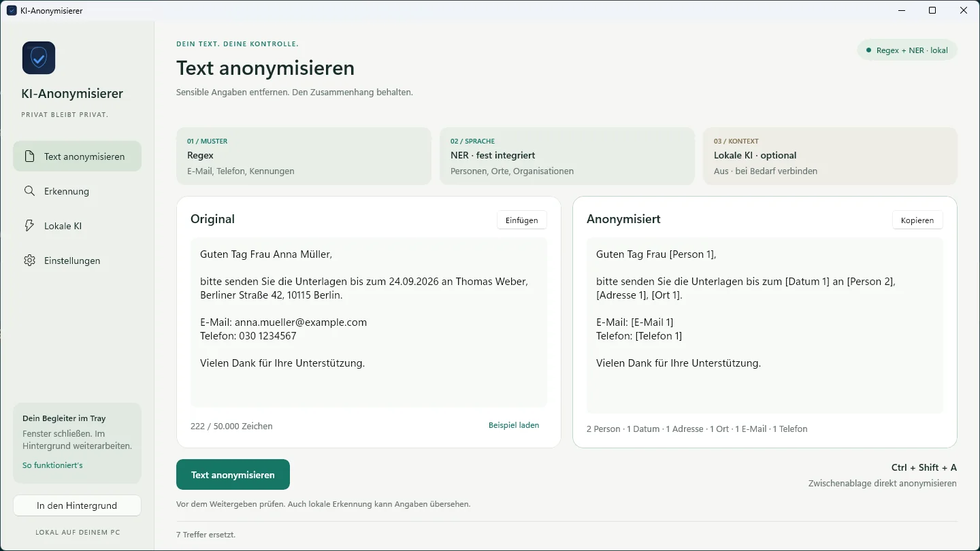The height and width of the screenshot is (551, 980).
Task: Click the small app icon in title bar
Action: pyautogui.click(x=12, y=10)
